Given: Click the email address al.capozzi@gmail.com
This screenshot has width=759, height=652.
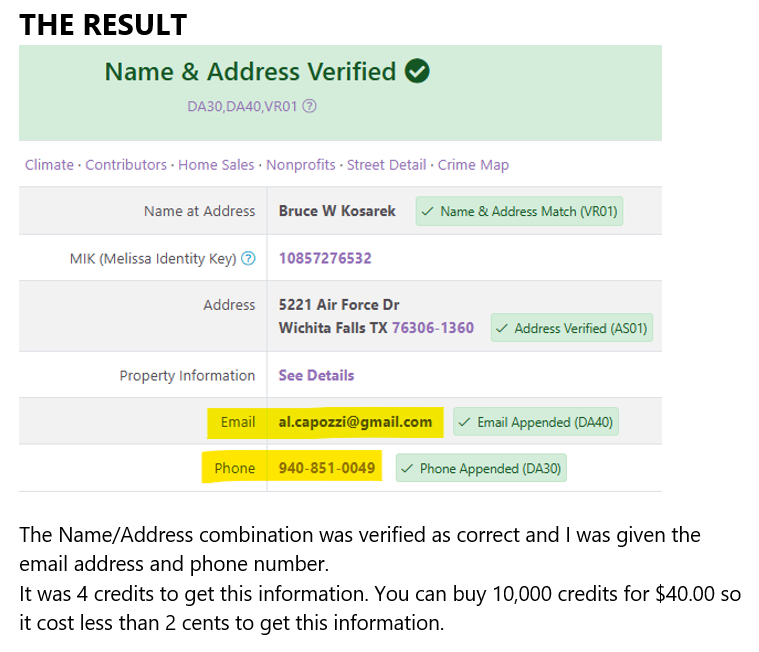Looking at the screenshot, I should coord(355,422).
